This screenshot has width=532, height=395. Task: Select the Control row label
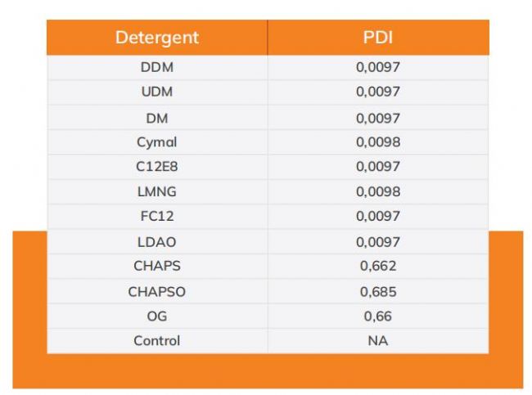156,340
